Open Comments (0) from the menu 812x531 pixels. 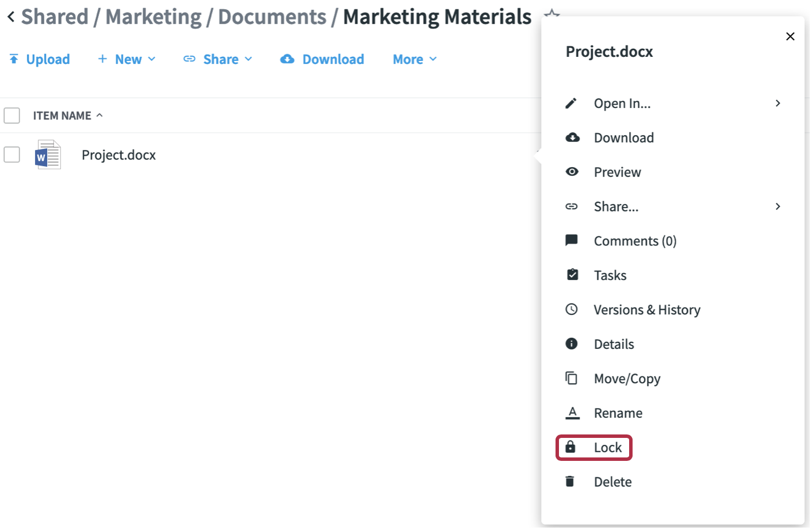point(637,241)
